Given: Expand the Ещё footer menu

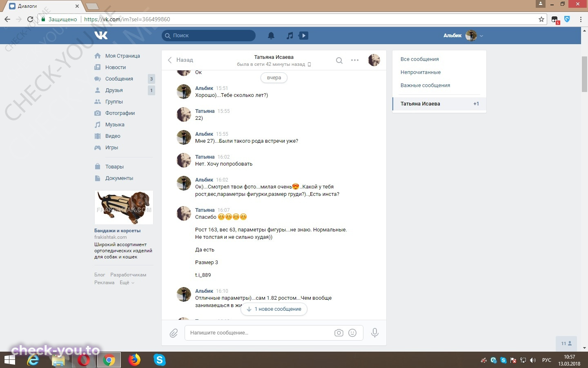Looking at the screenshot, I should (x=127, y=283).
